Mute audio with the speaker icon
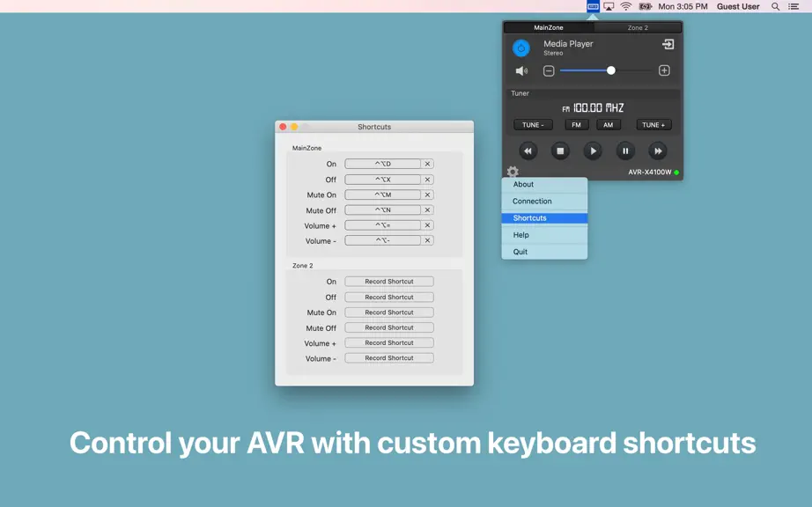Viewport: 812px width, 507px height. [521, 71]
